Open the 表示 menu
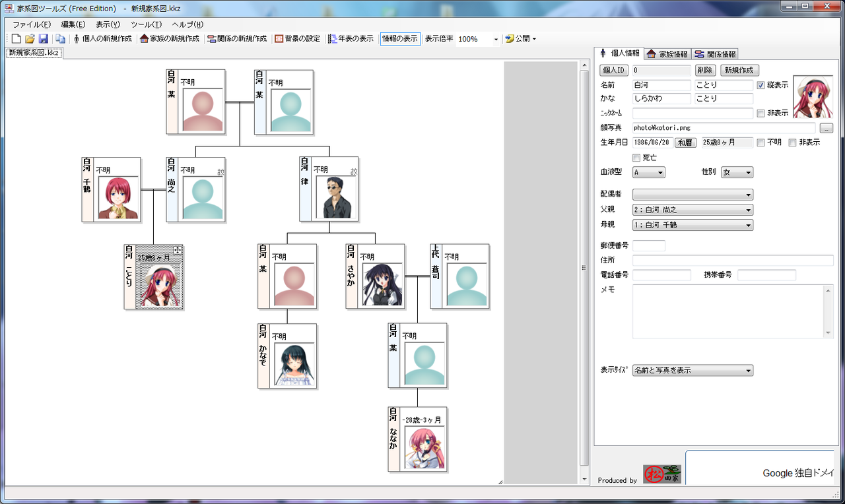Viewport: 845px width, 504px height. (108, 24)
